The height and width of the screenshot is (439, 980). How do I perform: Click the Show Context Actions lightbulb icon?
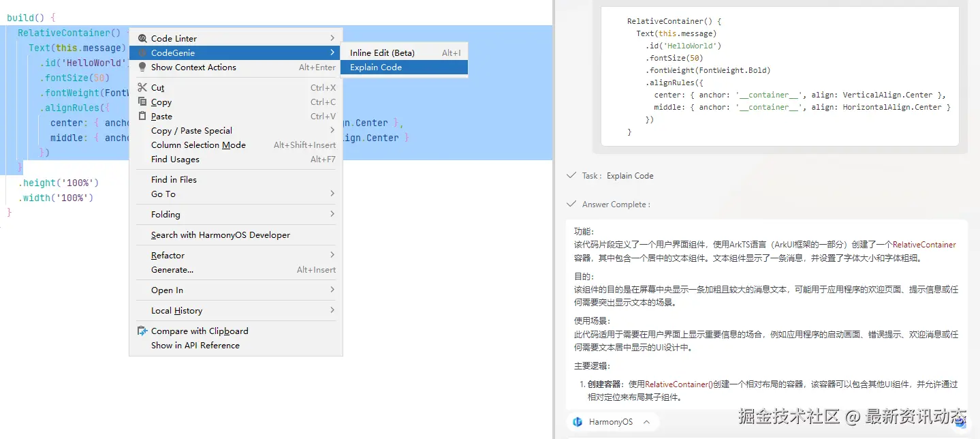click(142, 67)
